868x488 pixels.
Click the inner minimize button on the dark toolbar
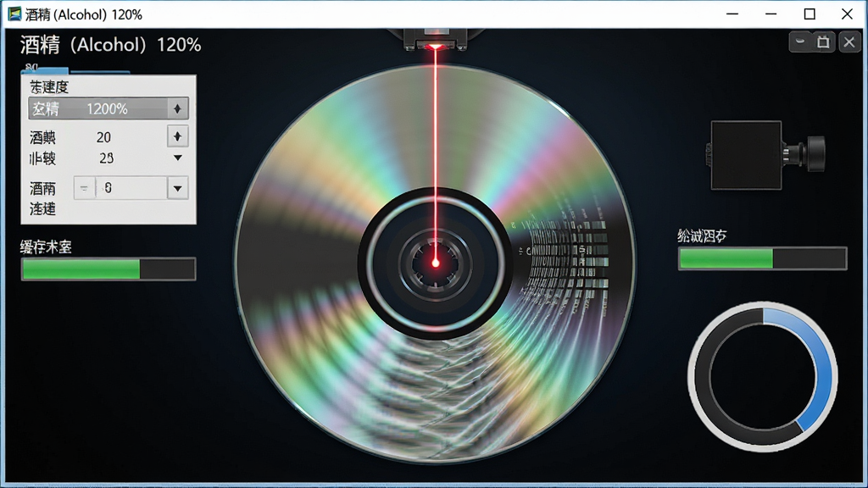(800, 42)
